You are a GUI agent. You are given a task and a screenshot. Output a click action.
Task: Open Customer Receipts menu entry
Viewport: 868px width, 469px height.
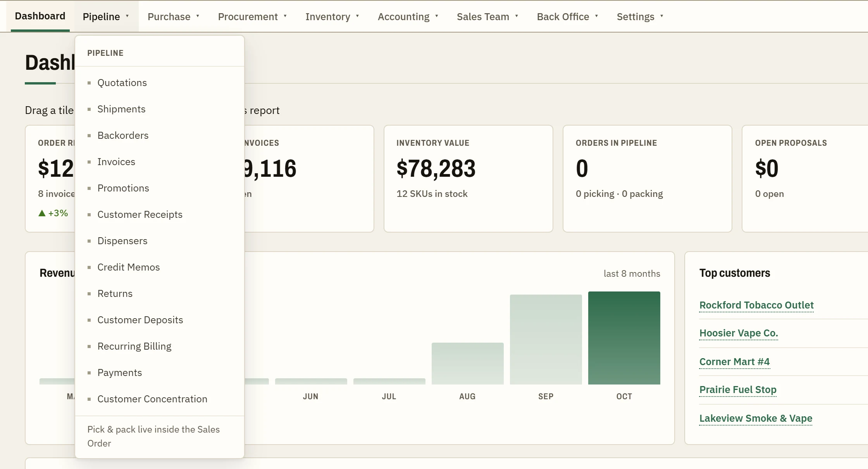[160, 214]
